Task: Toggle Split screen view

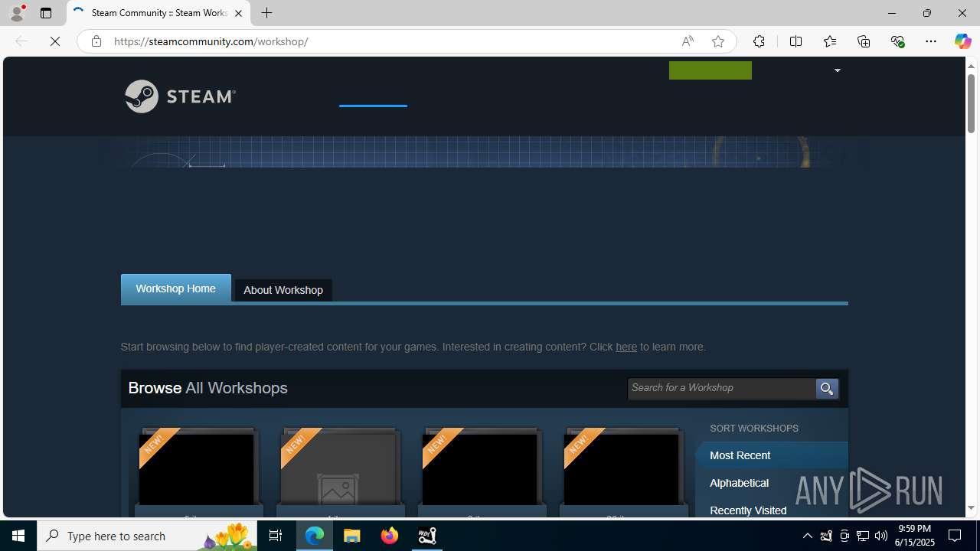Action: click(x=795, y=41)
